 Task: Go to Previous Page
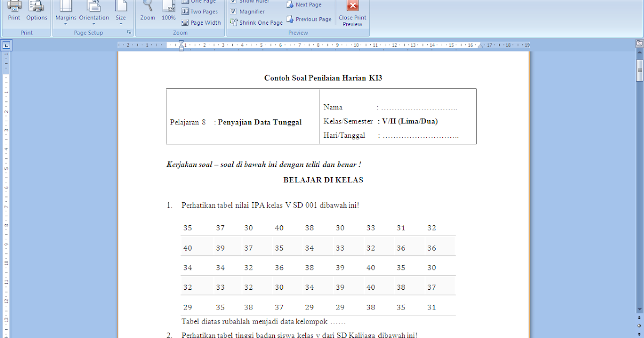309,19
